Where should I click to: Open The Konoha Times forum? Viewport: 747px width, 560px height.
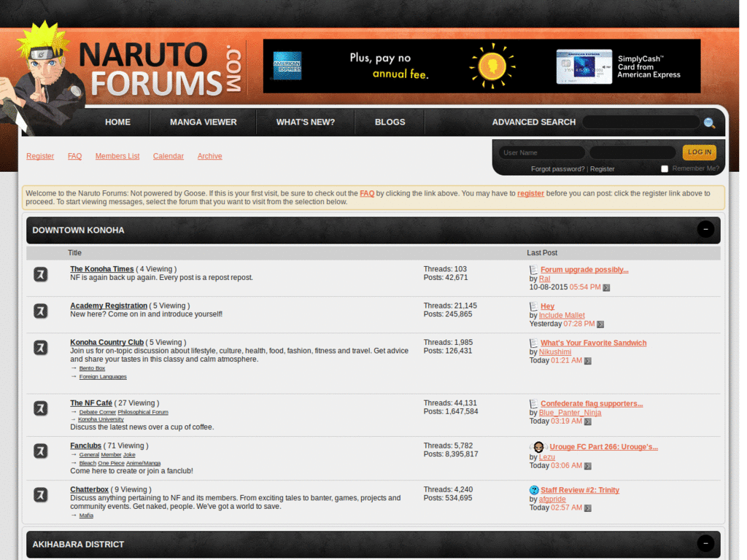coord(102,269)
